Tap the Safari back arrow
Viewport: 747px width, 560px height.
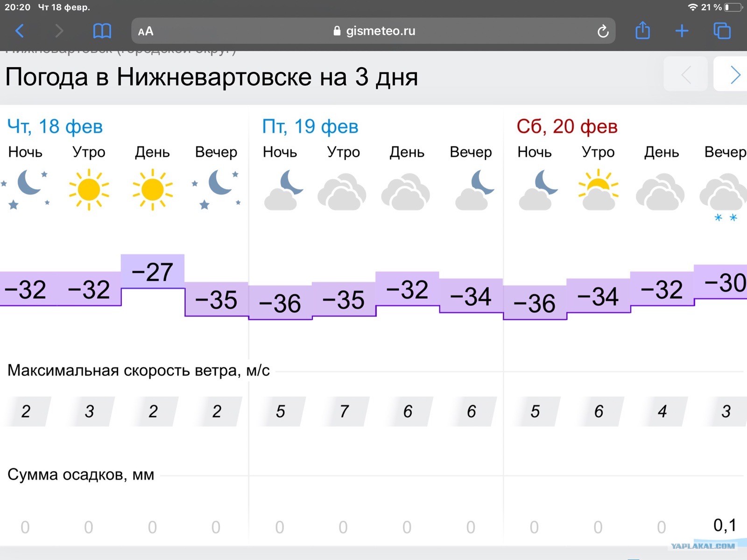pyautogui.click(x=20, y=31)
